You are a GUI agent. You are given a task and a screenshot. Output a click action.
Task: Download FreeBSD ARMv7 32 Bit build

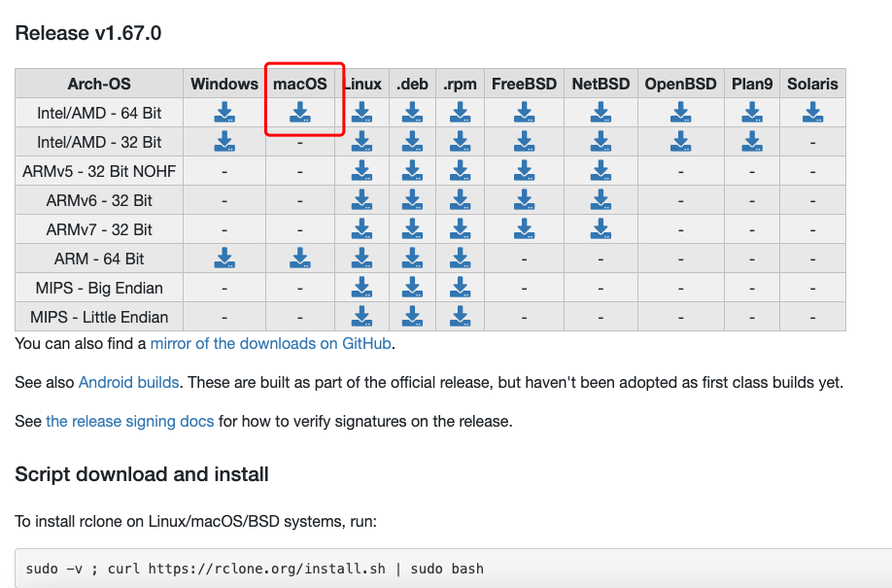pos(524,228)
